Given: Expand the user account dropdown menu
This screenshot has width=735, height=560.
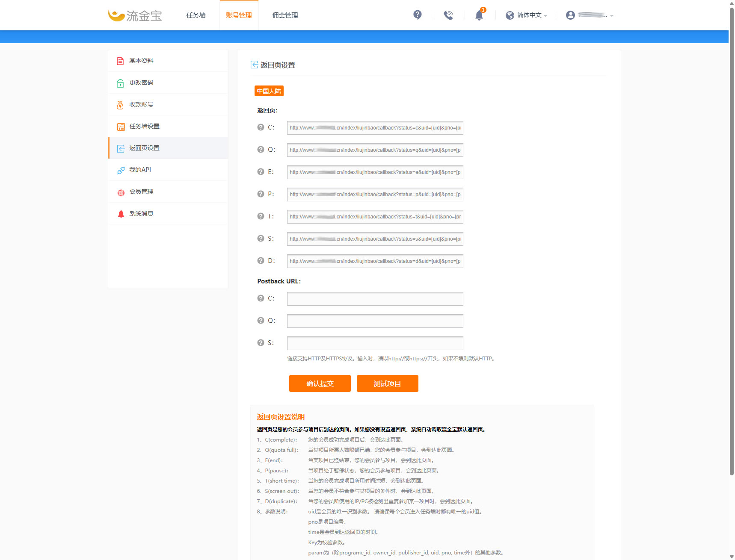Looking at the screenshot, I should pos(590,15).
